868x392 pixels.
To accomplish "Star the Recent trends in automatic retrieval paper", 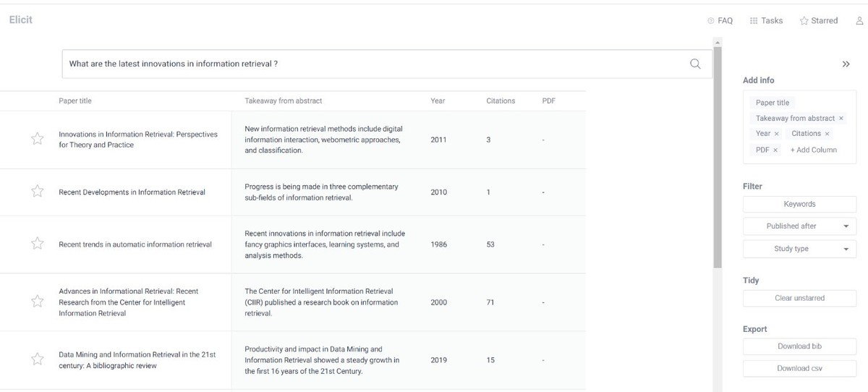I will point(37,244).
